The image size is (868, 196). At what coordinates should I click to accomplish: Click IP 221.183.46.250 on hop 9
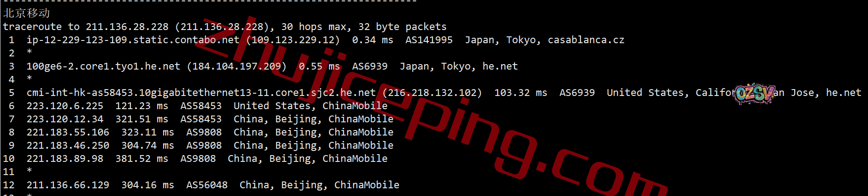click(x=68, y=146)
